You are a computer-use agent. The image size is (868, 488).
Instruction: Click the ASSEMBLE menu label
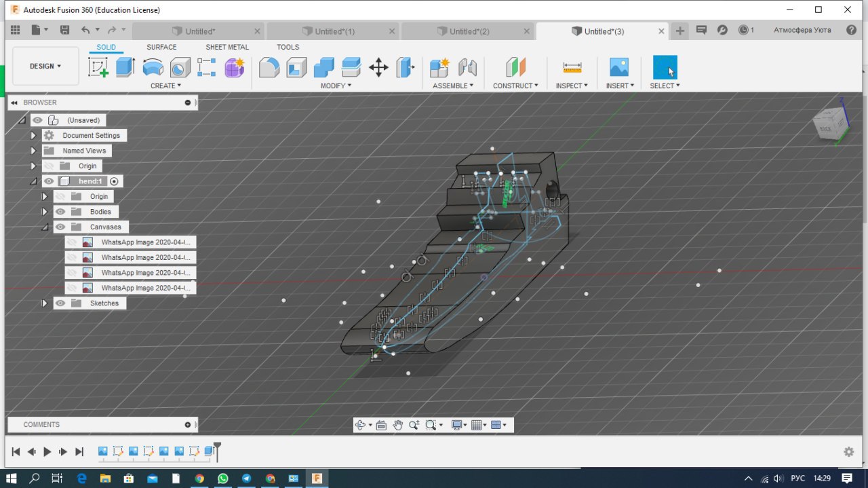coord(453,86)
